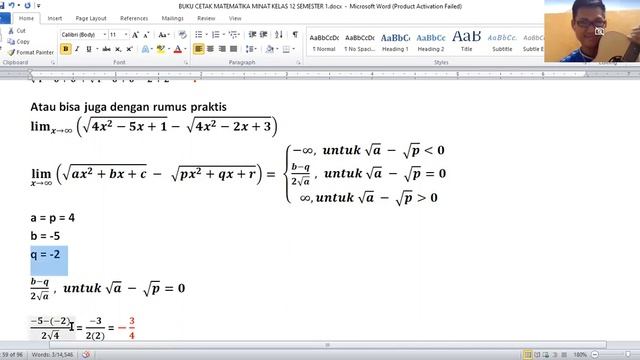Click the Grow Font icon
640x360 pixels.
pyautogui.click(x=135, y=35)
